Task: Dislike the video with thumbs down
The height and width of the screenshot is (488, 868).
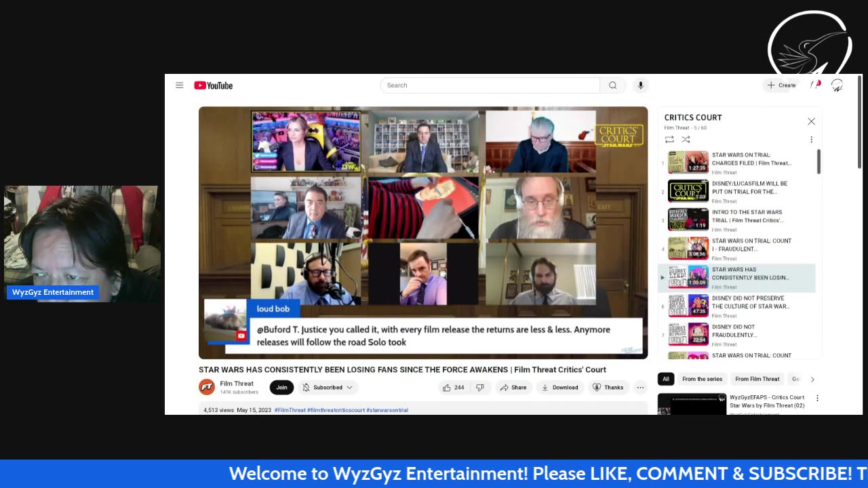Action: coord(480,388)
